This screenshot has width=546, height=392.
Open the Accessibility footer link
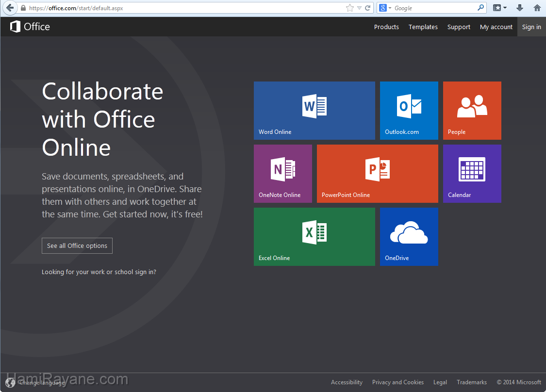coord(347,382)
